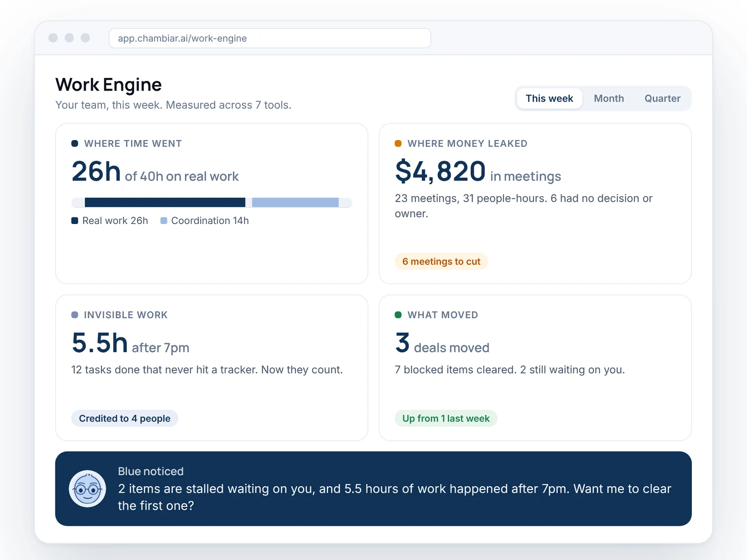Click the Work Engine page title
Viewport: 747px width, 560px height.
(108, 84)
